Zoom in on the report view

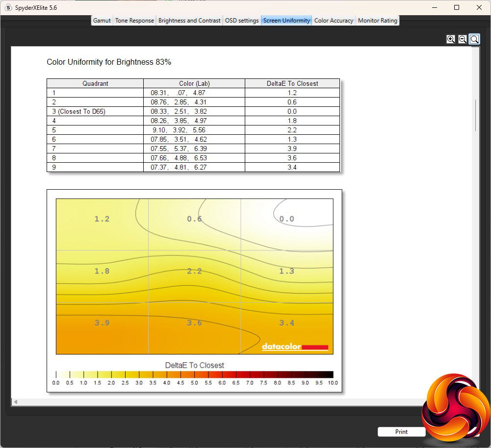(x=451, y=39)
